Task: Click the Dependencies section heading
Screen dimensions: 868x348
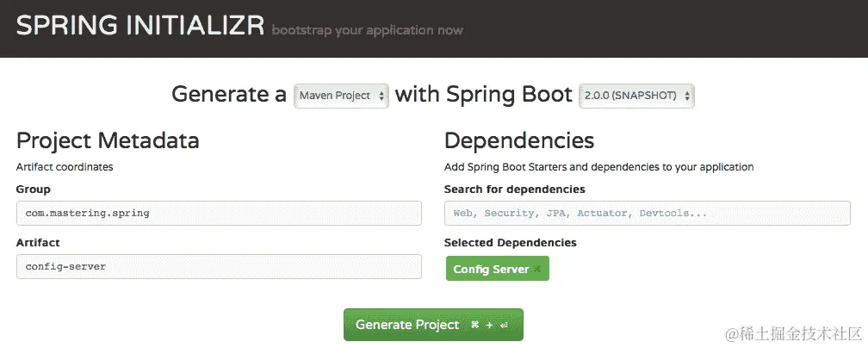Action: click(518, 140)
